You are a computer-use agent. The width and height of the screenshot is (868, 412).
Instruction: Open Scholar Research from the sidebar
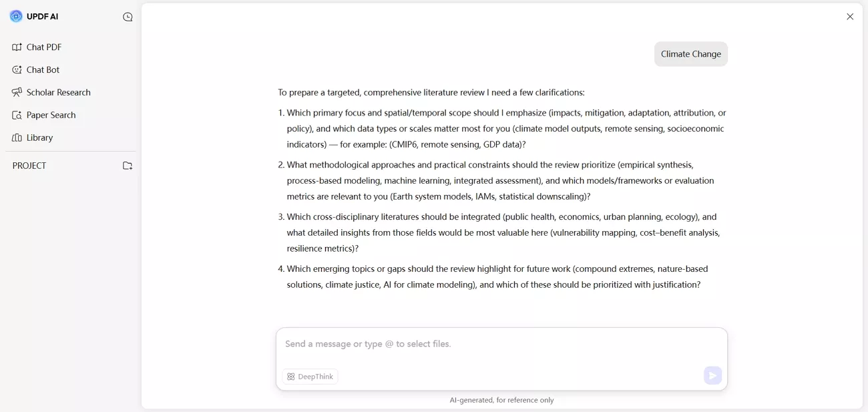58,92
